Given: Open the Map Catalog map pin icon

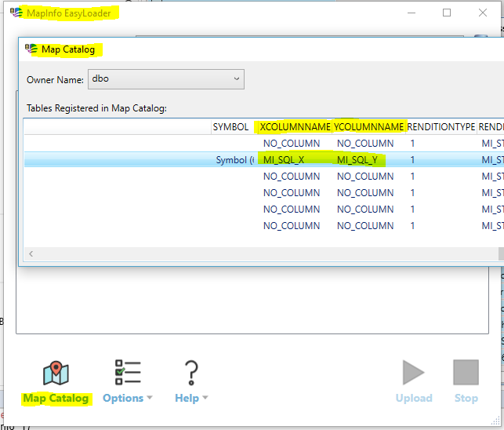Looking at the screenshot, I should (56, 373).
